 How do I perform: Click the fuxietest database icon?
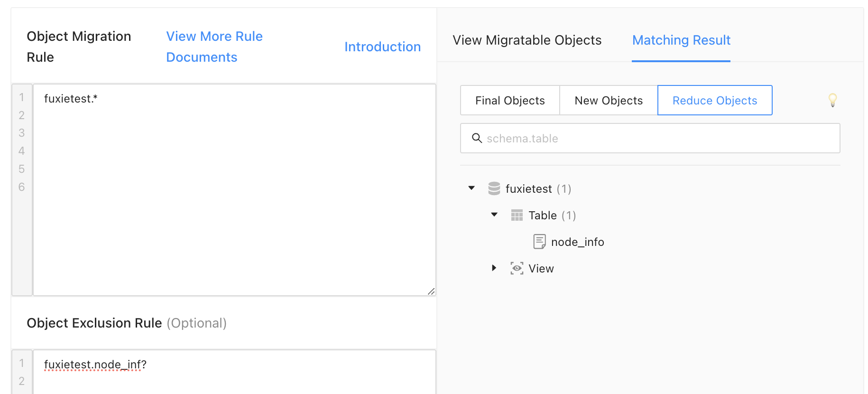[x=494, y=188]
